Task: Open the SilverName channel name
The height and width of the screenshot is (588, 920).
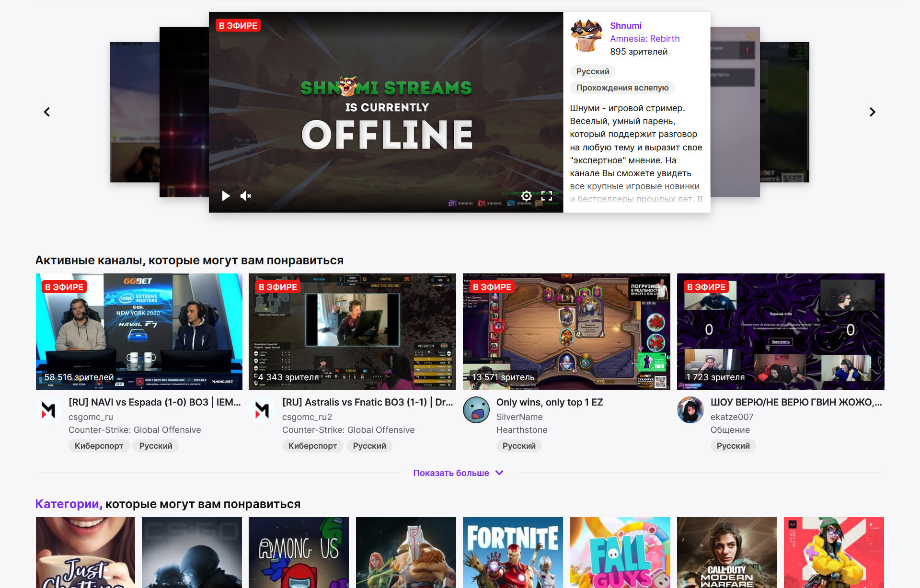Action: (519, 417)
